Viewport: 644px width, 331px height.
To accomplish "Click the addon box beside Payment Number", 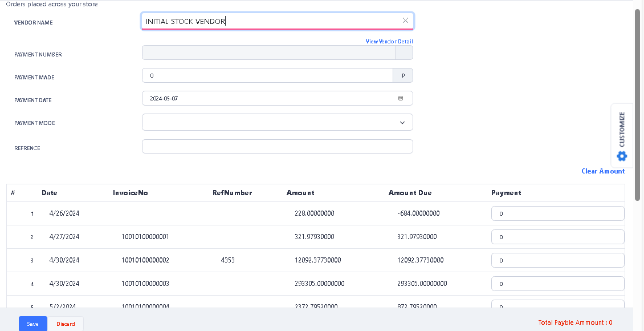I will coord(404,53).
